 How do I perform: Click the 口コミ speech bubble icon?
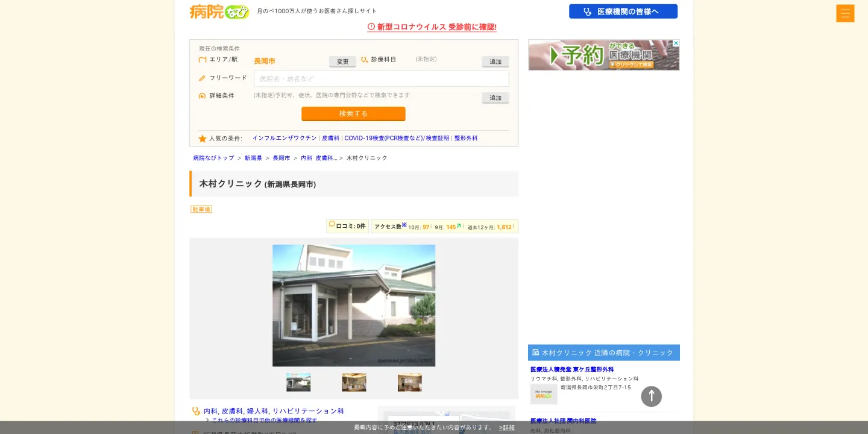[332, 225]
